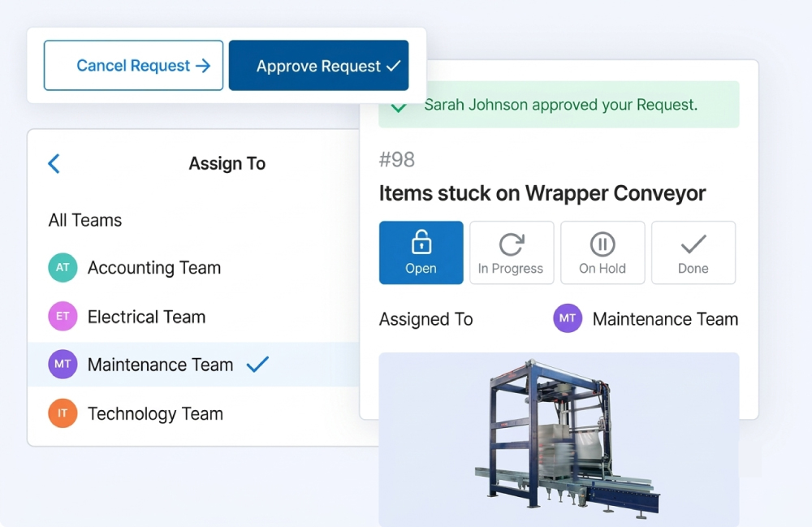This screenshot has height=527, width=812.
Task: Select the ET Electrical Team avatar
Action: [x=63, y=317]
